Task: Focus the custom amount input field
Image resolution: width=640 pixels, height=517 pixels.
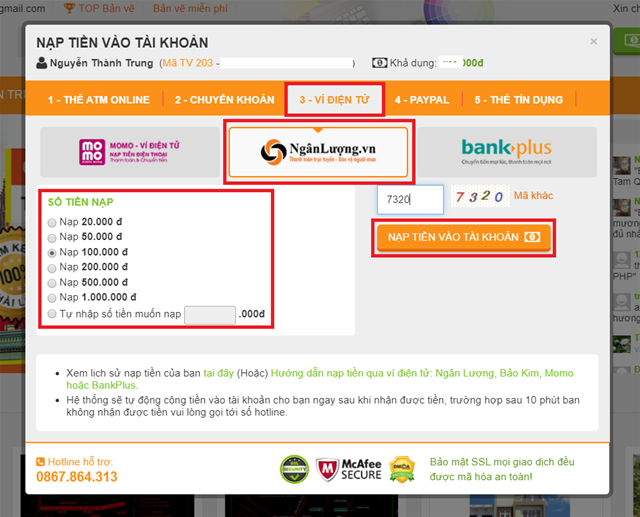Action: click(x=210, y=315)
